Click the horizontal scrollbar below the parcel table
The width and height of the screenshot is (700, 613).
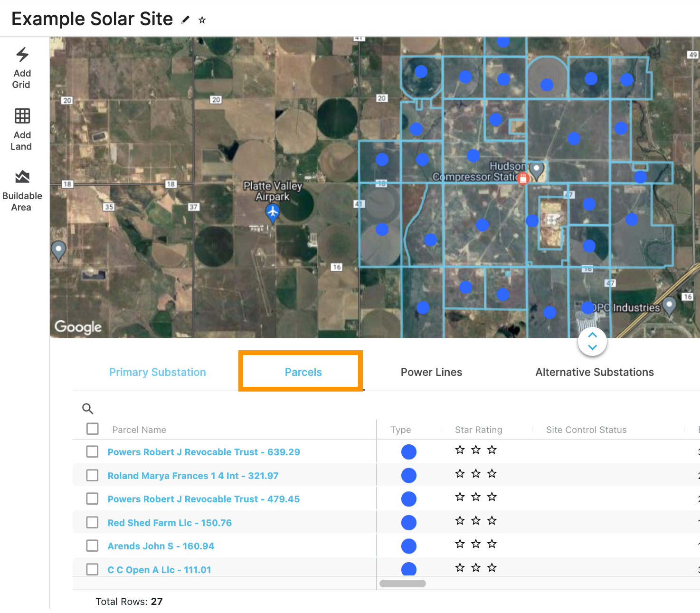tap(402, 583)
